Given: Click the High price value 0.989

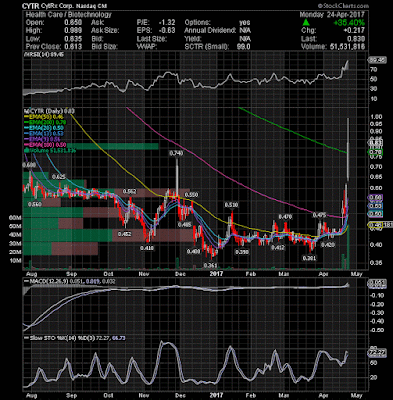Looking at the screenshot, I should click(x=73, y=31).
